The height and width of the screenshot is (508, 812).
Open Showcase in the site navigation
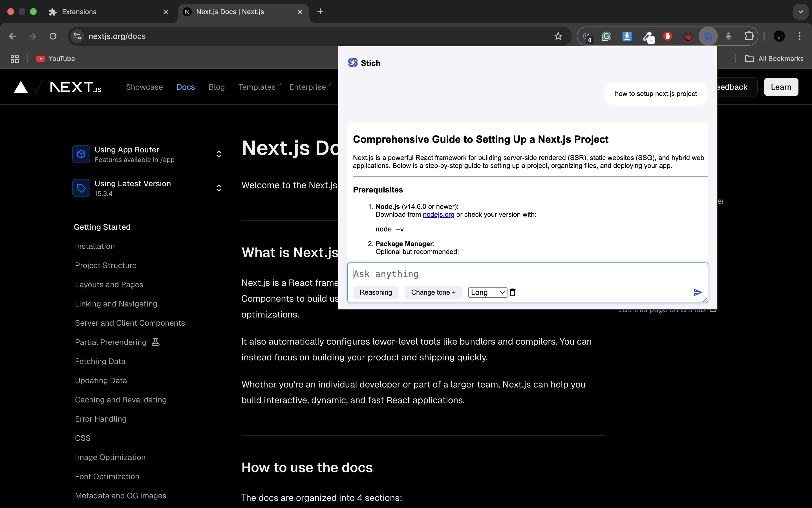click(x=144, y=87)
